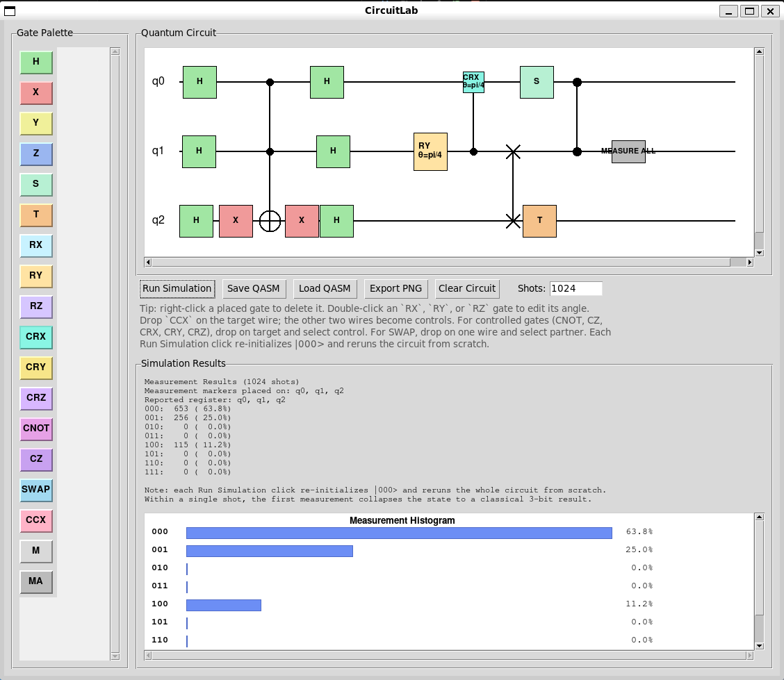Pick the CNOT gate from the palette
The width and height of the screenshot is (784, 680).
(x=36, y=429)
